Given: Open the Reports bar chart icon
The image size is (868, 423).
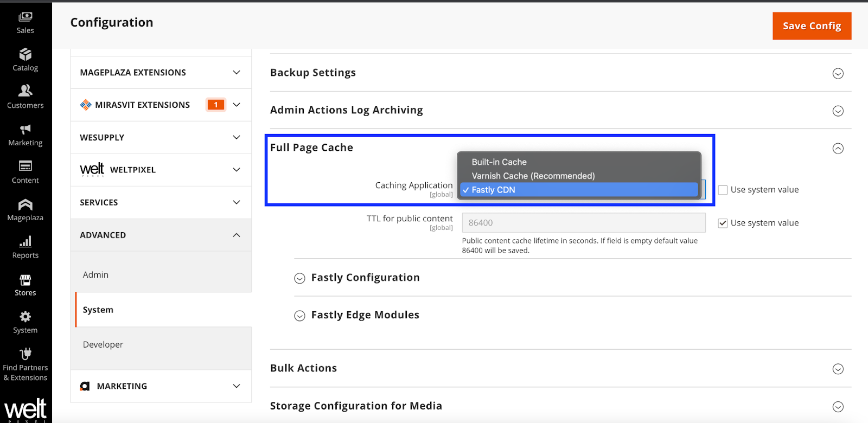Looking at the screenshot, I should [25, 241].
